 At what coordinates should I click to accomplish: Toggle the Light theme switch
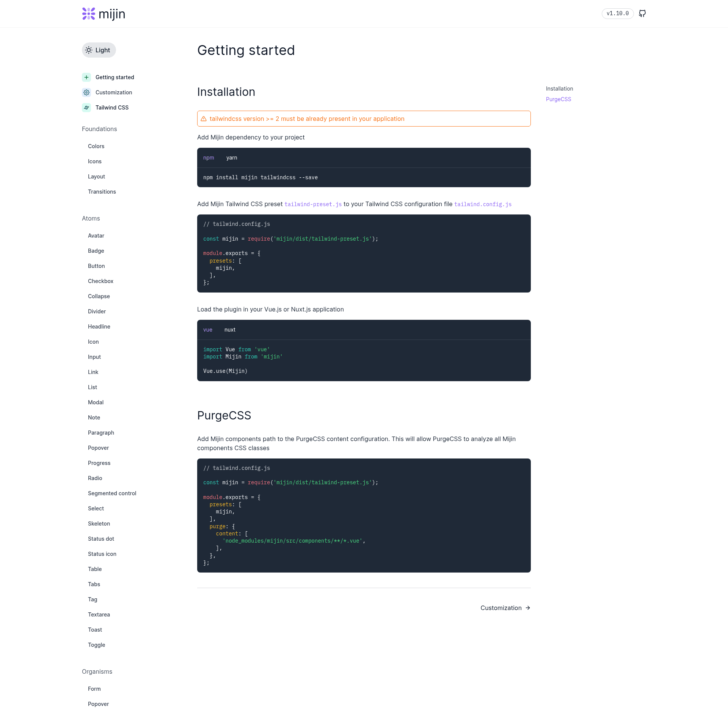coord(99,50)
